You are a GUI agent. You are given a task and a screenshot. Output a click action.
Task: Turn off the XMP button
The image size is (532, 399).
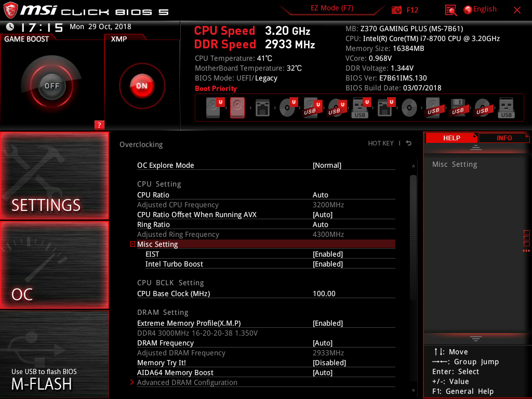(142, 86)
